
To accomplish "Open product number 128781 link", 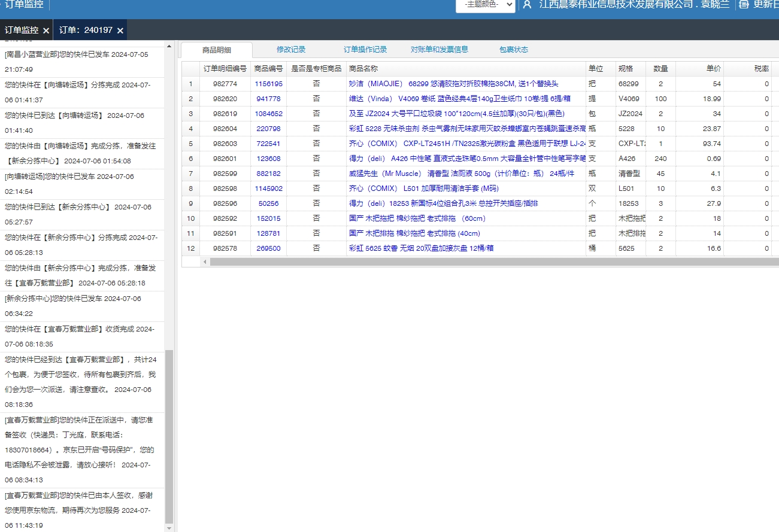I will pyautogui.click(x=268, y=233).
